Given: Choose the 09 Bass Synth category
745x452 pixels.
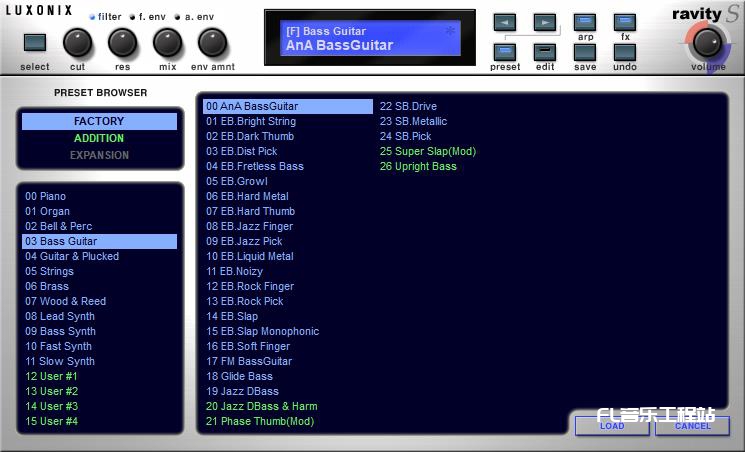Looking at the screenshot, I should (x=99, y=331).
